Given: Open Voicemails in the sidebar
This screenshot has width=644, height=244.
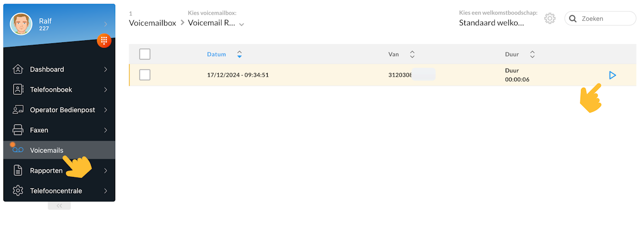Looking at the screenshot, I should (x=47, y=150).
